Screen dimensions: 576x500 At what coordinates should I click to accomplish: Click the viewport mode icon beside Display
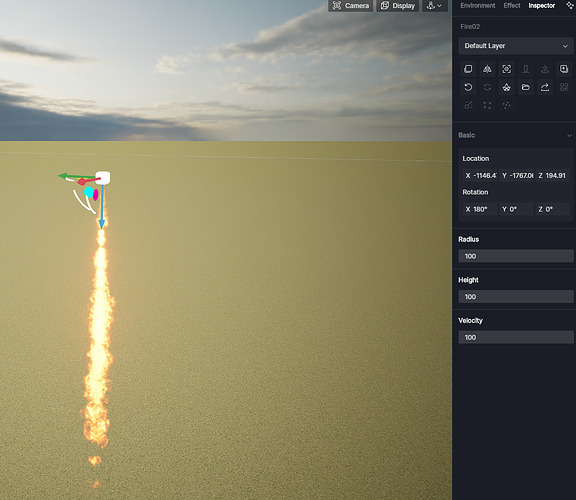[x=435, y=6]
